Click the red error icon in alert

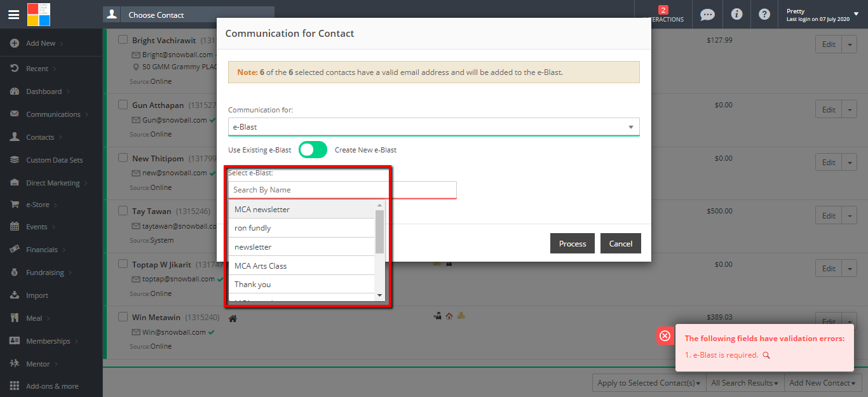pyautogui.click(x=665, y=336)
